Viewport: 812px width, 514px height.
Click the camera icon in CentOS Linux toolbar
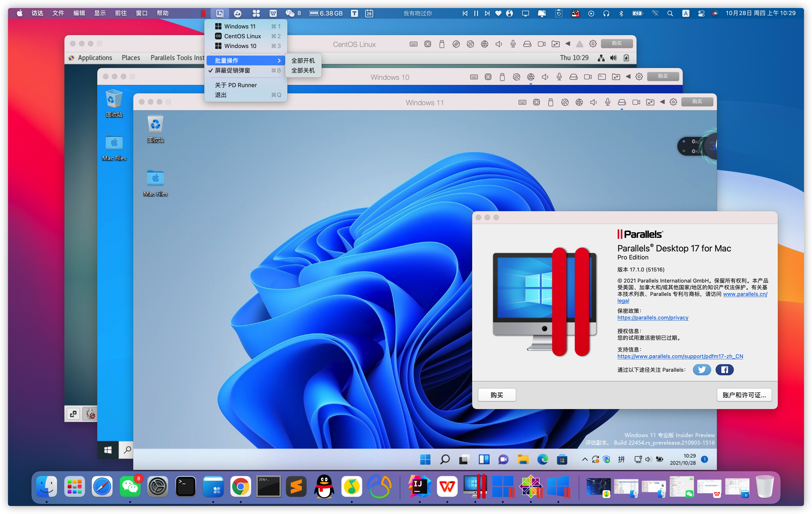pos(541,44)
